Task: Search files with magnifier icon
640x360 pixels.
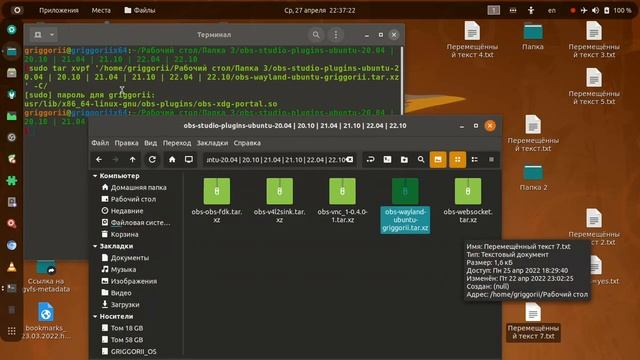Action: click(421, 160)
